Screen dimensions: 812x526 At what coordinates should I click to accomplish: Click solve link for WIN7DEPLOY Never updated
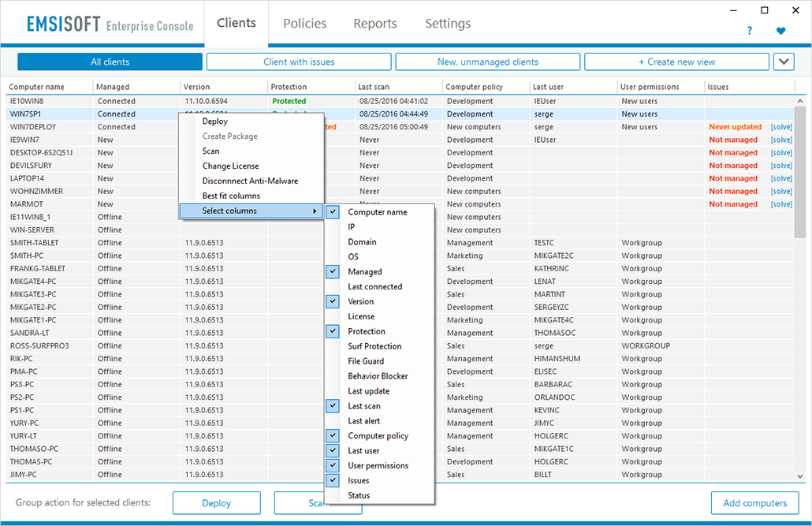(x=781, y=127)
